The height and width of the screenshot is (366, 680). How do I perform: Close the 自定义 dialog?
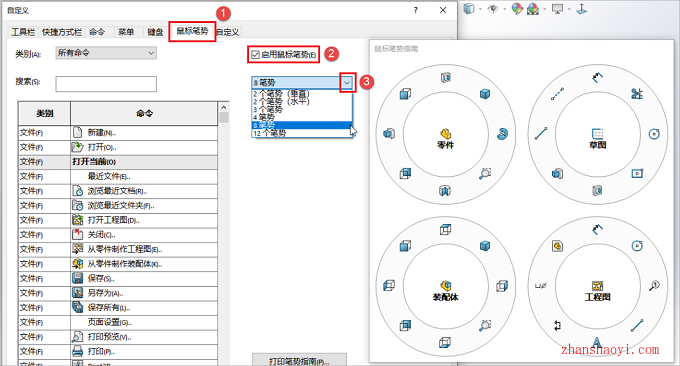pos(443,10)
